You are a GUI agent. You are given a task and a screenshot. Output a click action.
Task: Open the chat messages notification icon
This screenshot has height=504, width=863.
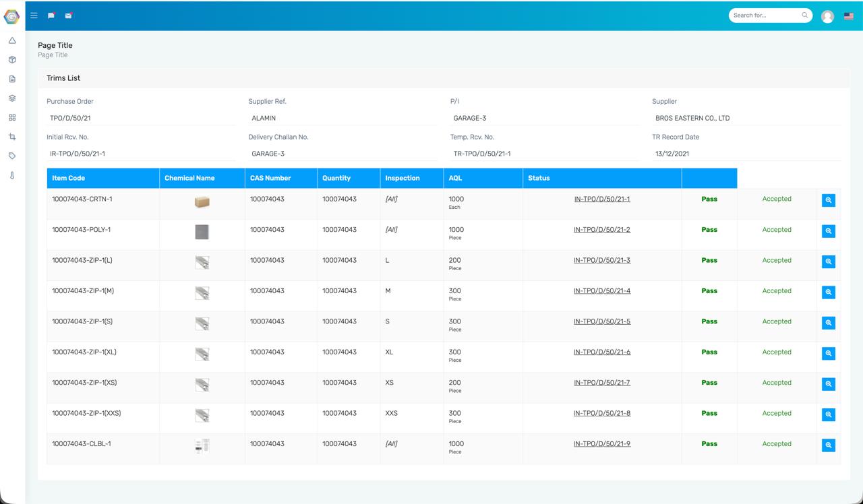pos(51,15)
